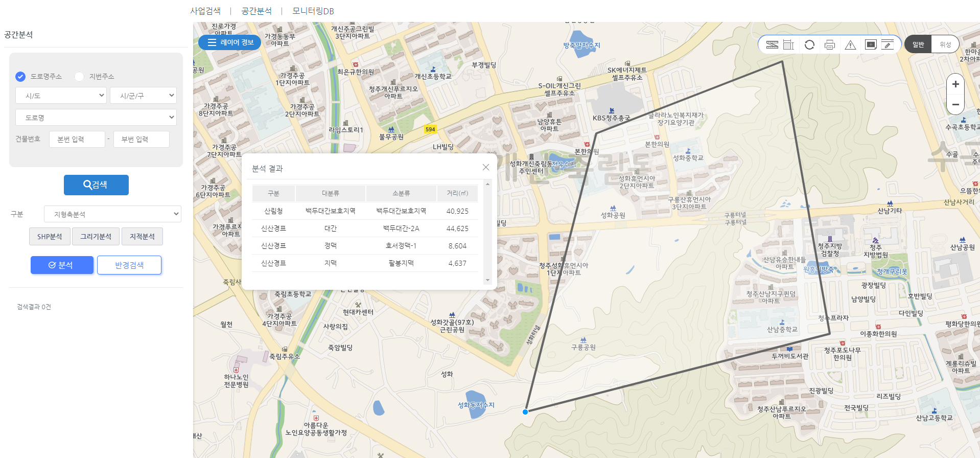Open the 시/도 dropdown
This screenshot has width=980, height=458.
click(61, 96)
